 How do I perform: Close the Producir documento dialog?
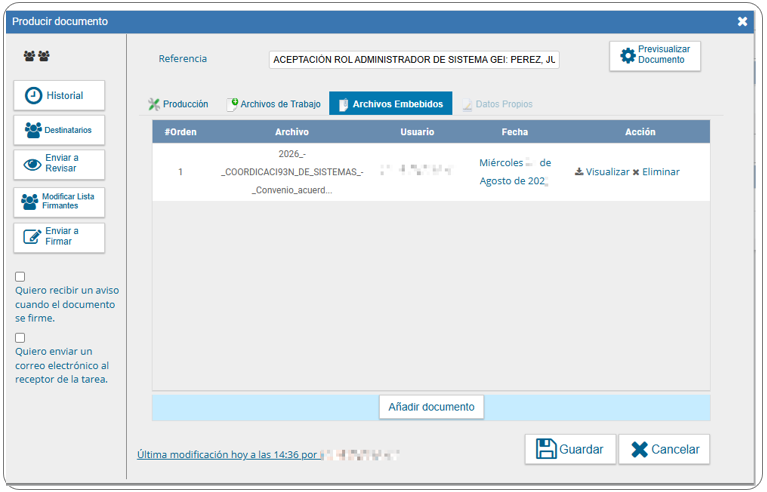(742, 22)
